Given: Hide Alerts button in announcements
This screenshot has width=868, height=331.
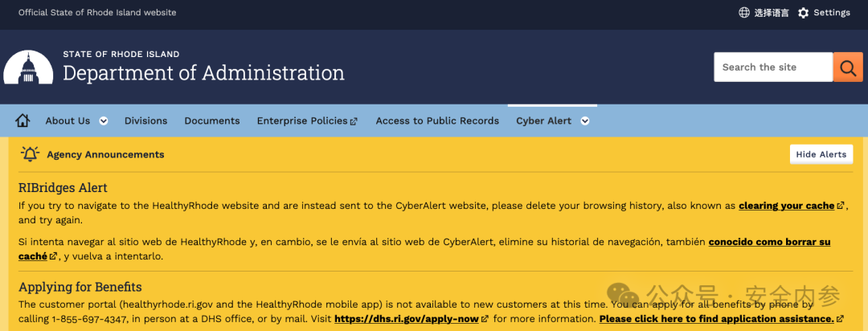Looking at the screenshot, I should pos(821,154).
